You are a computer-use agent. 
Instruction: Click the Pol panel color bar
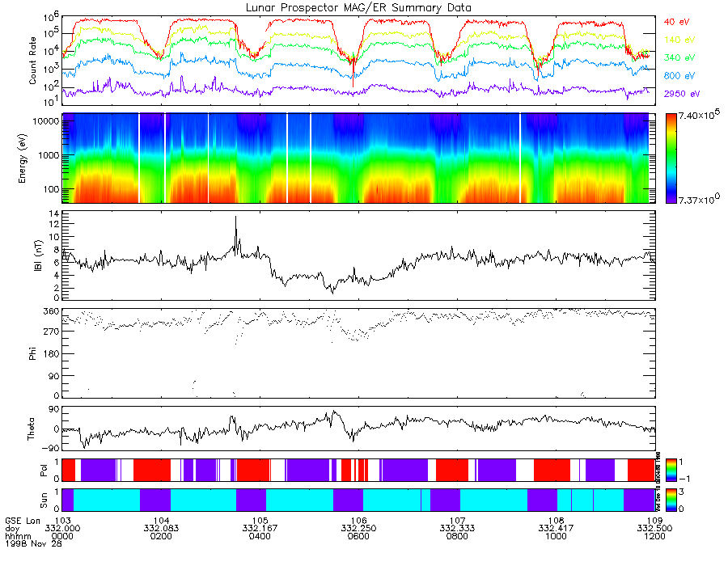(x=671, y=471)
